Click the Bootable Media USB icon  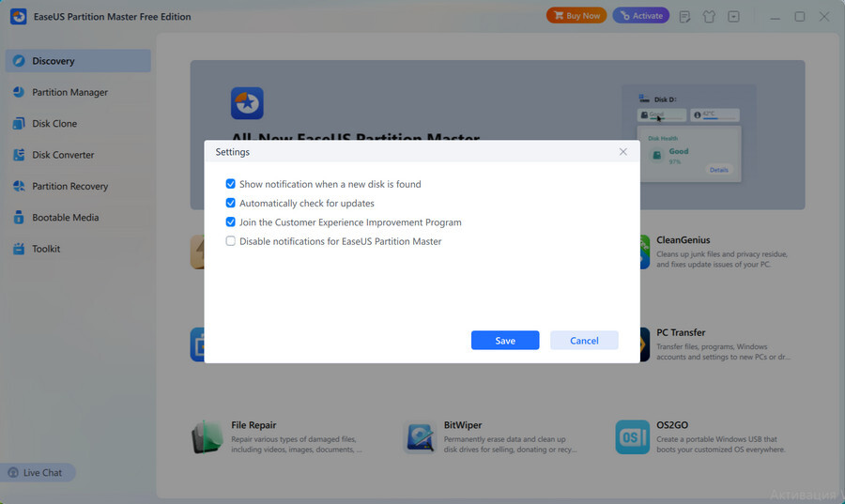point(19,217)
